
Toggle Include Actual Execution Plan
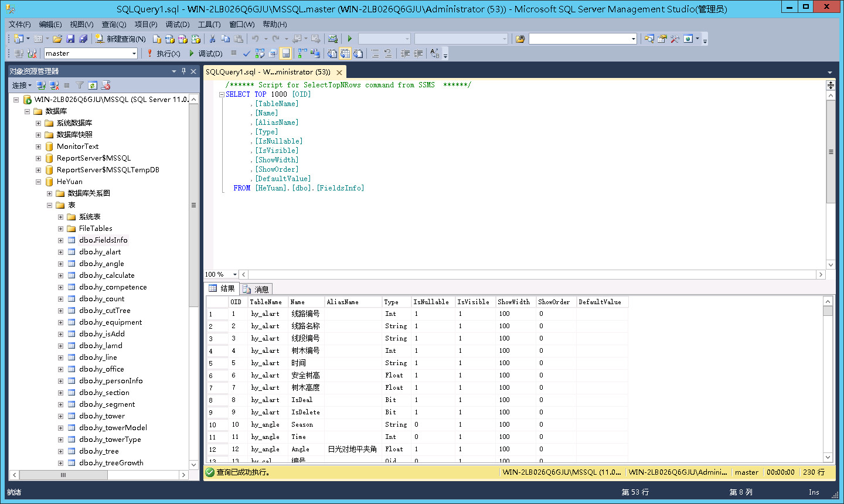pos(302,53)
